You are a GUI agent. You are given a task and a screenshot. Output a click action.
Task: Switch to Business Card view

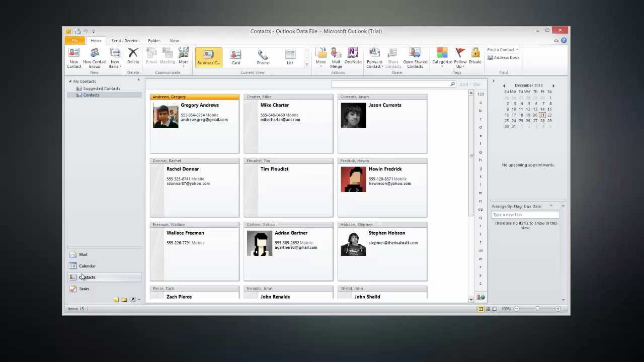coord(209,57)
